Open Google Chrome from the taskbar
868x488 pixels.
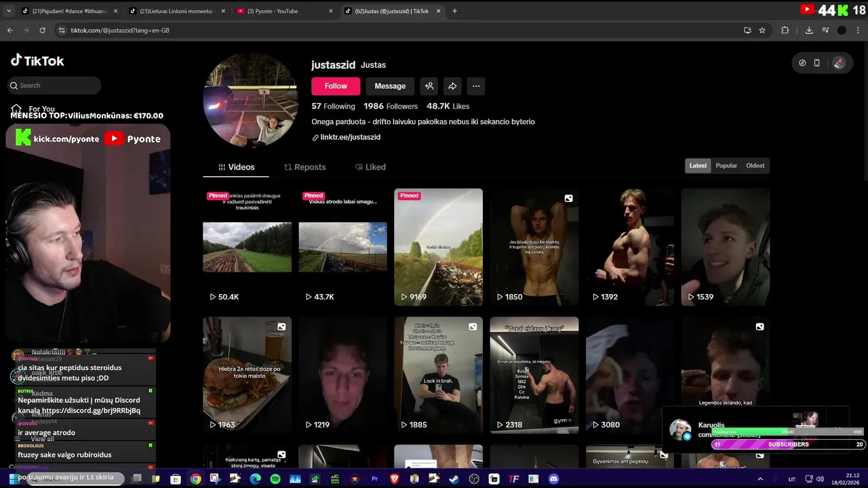195,479
